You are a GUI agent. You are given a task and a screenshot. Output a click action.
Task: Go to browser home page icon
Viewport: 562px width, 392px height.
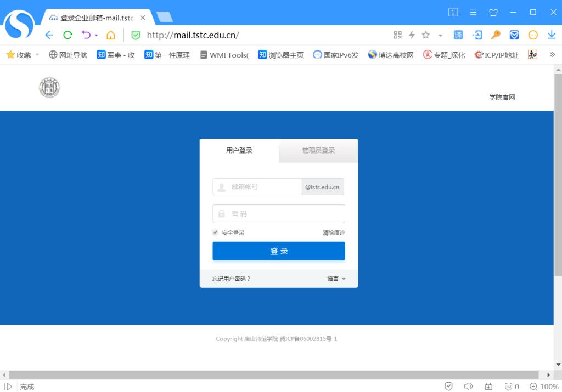[110, 35]
